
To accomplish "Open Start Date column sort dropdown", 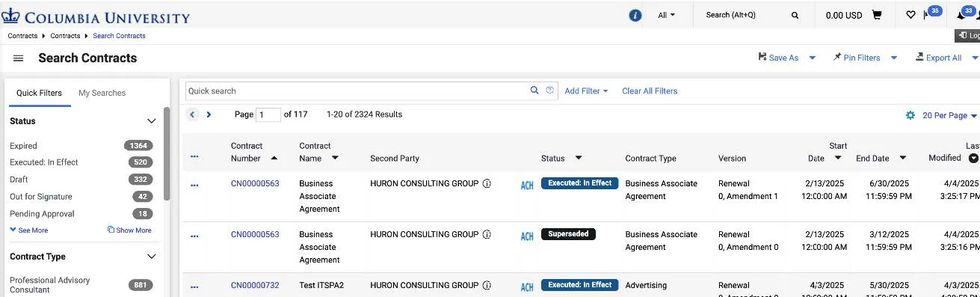I will 838,158.
